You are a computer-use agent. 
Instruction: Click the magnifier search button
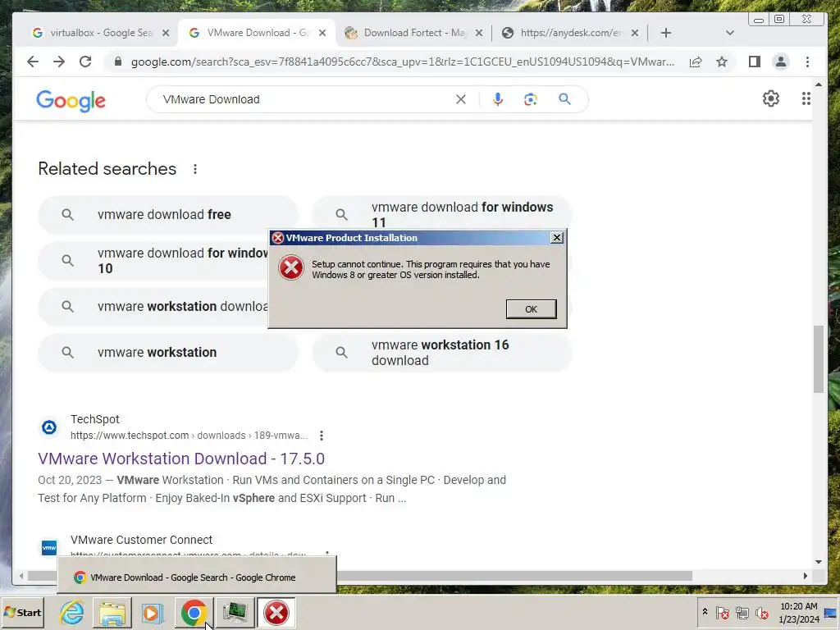click(564, 99)
